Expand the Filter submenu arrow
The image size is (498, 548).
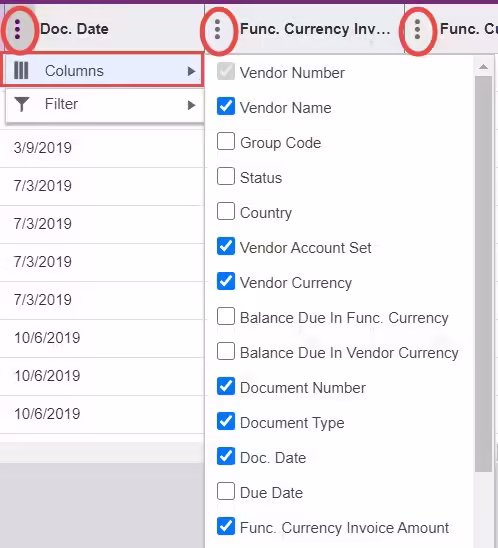[x=191, y=105]
